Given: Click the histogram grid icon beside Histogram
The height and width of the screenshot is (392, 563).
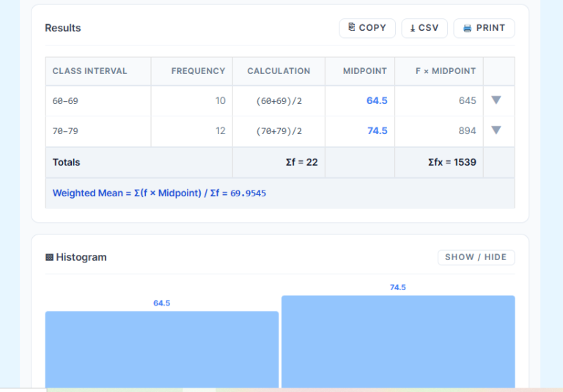Looking at the screenshot, I should tap(49, 257).
